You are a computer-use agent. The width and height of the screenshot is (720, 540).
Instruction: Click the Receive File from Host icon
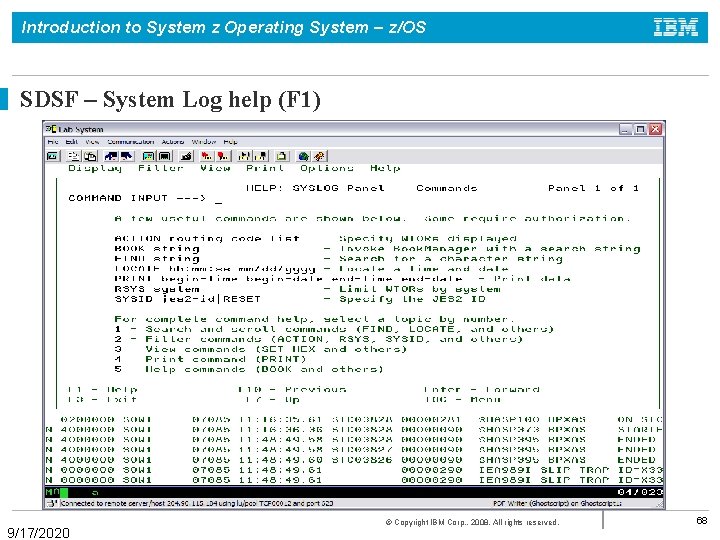coord(126,156)
